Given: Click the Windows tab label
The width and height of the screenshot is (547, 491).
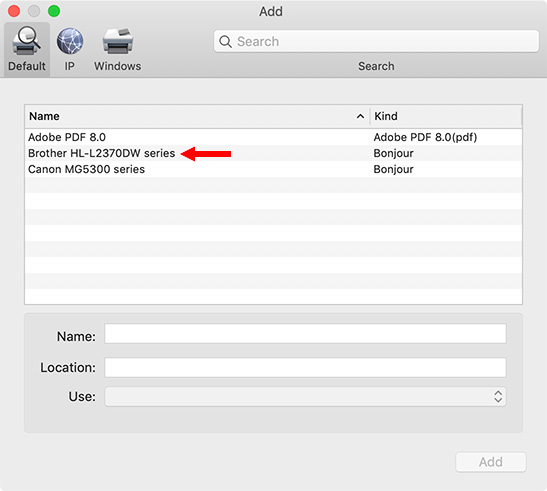Looking at the screenshot, I should pyautogui.click(x=118, y=66).
